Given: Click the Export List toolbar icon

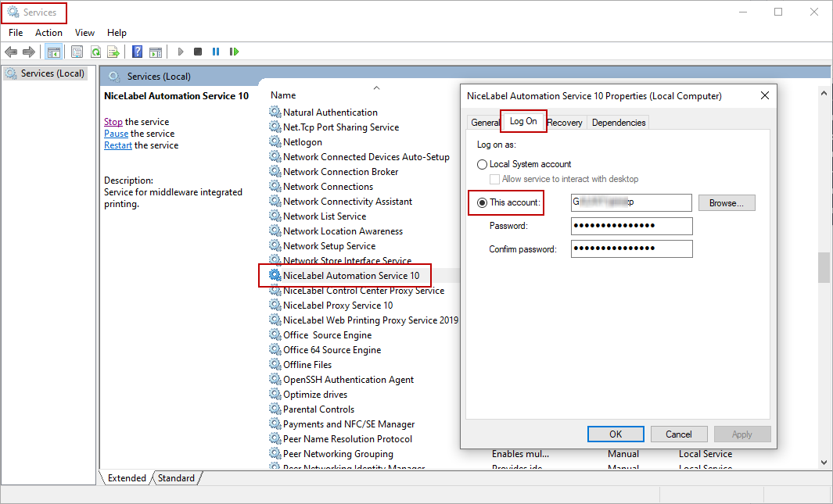Looking at the screenshot, I should pos(113,52).
